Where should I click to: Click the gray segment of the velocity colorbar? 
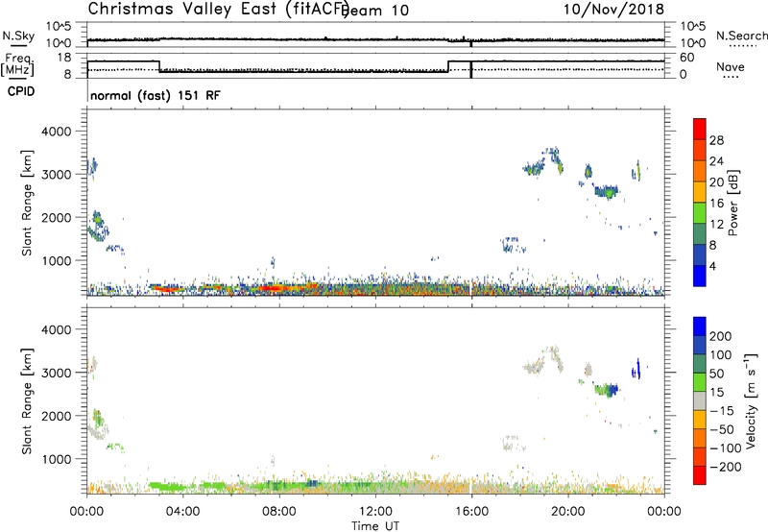pos(700,400)
